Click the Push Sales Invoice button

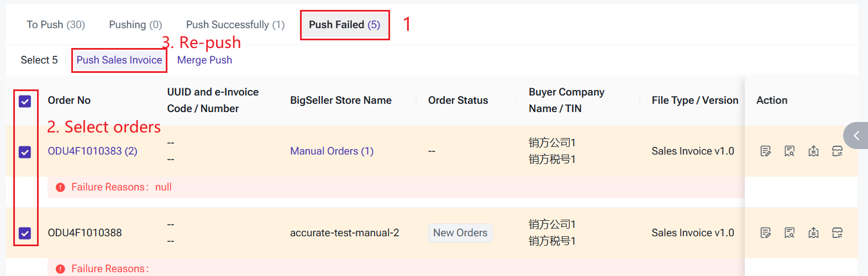[x=119, y=60]
